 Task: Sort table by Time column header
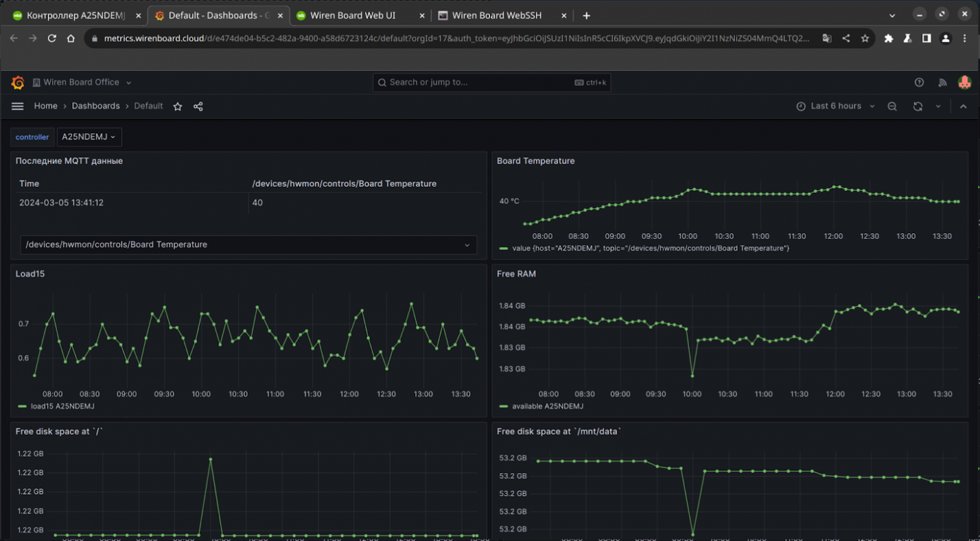(29, 183)
